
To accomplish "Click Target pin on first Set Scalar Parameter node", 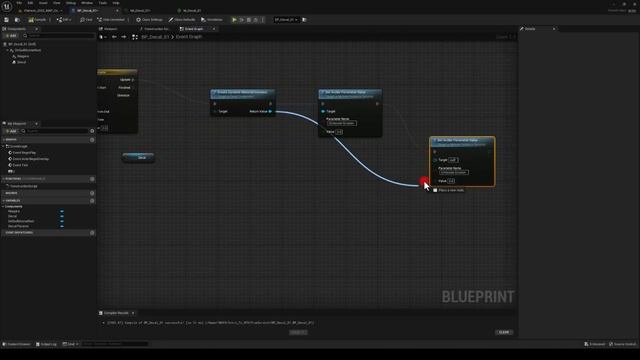I will [x=323, y=111].
